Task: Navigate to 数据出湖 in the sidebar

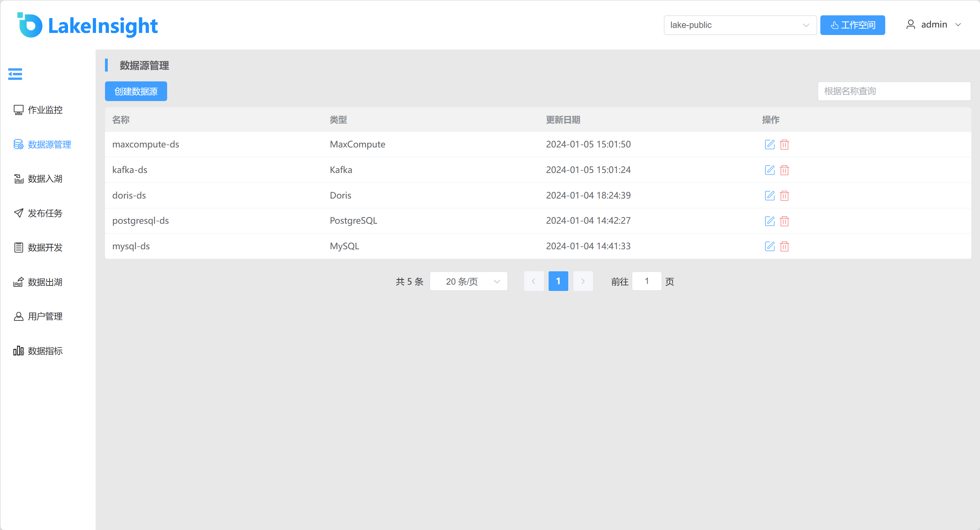Action: [x=45, y=282]
